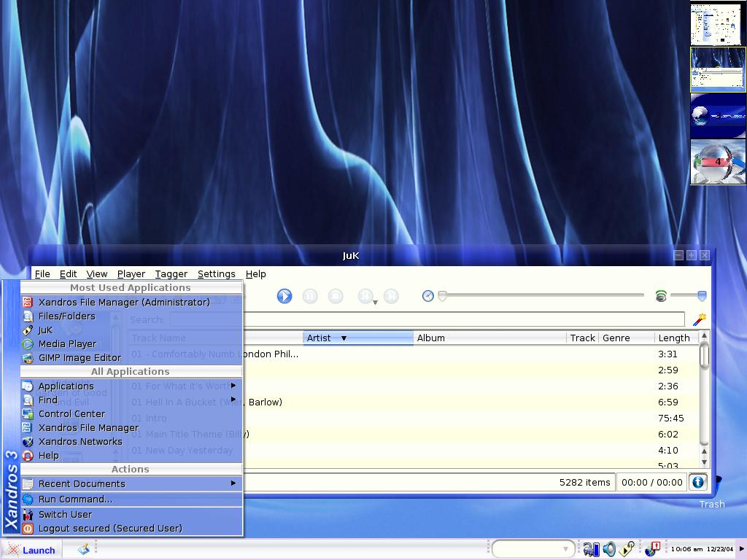Sort playlist by Track column
Viewport: 747px width, 560px height.
point(582,338)
